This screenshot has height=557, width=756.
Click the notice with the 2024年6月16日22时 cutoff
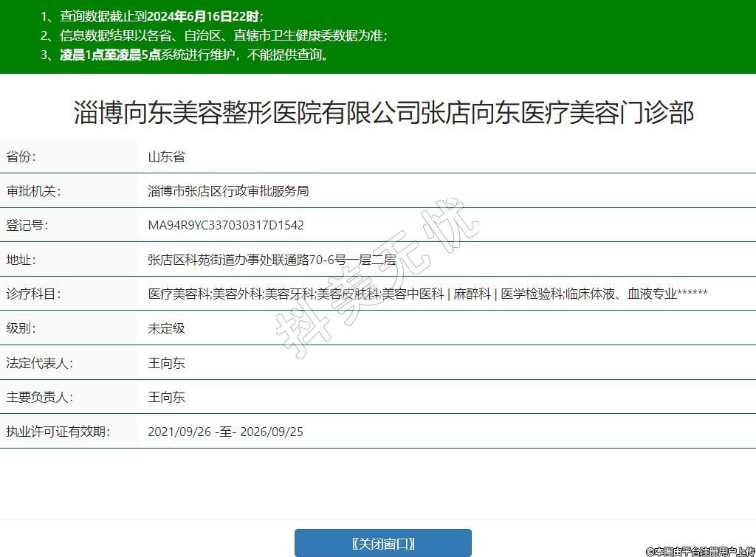[151, 16]
